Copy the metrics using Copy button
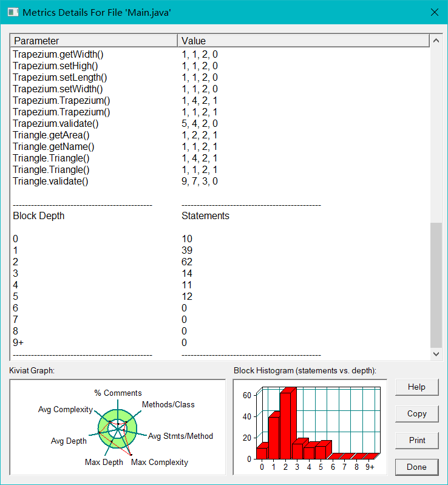 pos(417,414)
